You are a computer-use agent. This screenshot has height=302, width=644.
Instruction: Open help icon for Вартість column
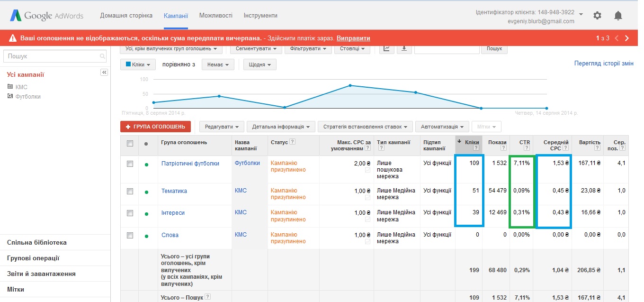coord(598,148)
